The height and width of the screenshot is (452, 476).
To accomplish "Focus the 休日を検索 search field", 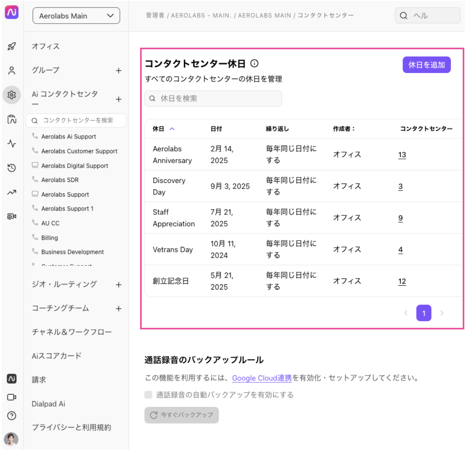I will (213, 99).
